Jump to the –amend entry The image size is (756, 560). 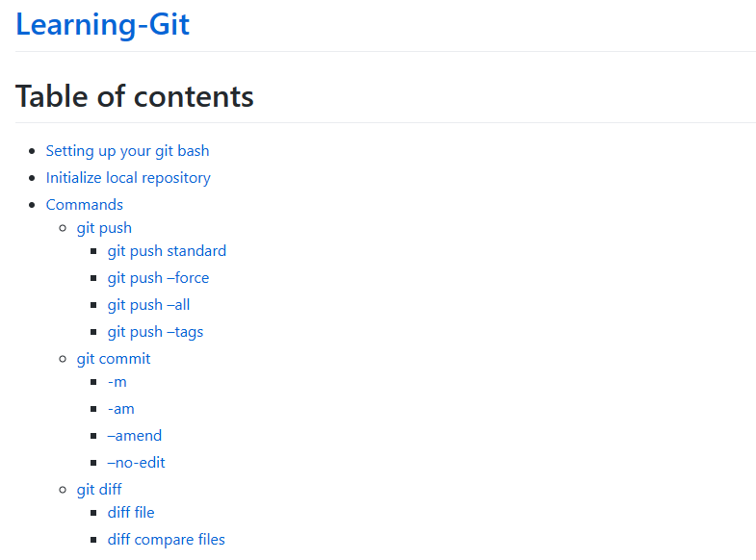(x=135, y=436)
